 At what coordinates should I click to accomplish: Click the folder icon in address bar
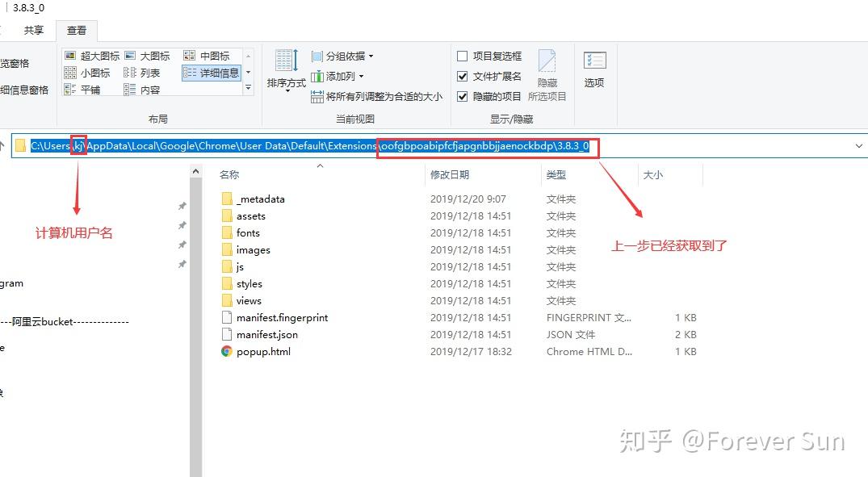(x=21, y=145)
